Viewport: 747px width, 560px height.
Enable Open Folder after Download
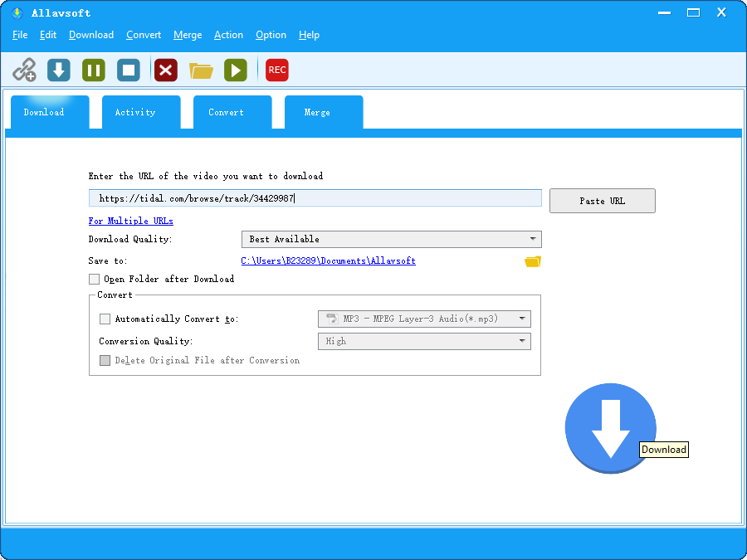click(95, 280)
